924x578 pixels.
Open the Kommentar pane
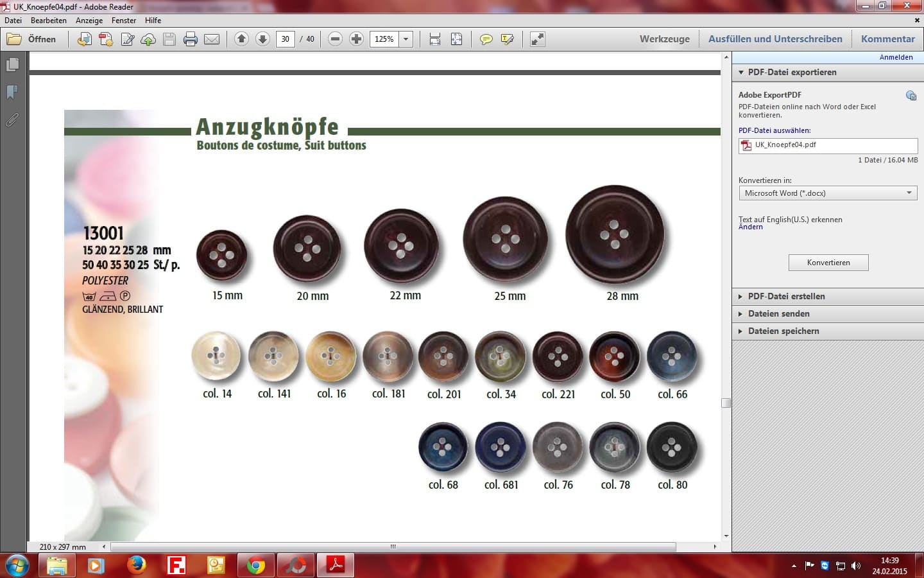coord(888,39)
